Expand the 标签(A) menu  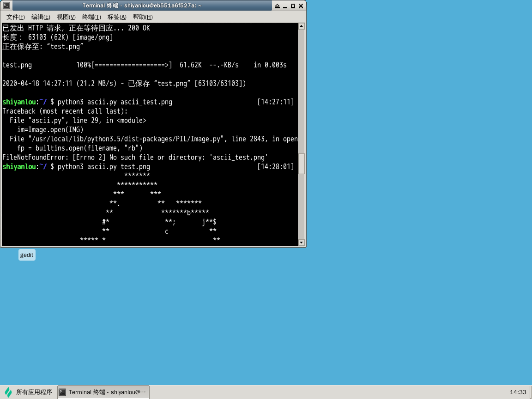[x=117, y=17]
